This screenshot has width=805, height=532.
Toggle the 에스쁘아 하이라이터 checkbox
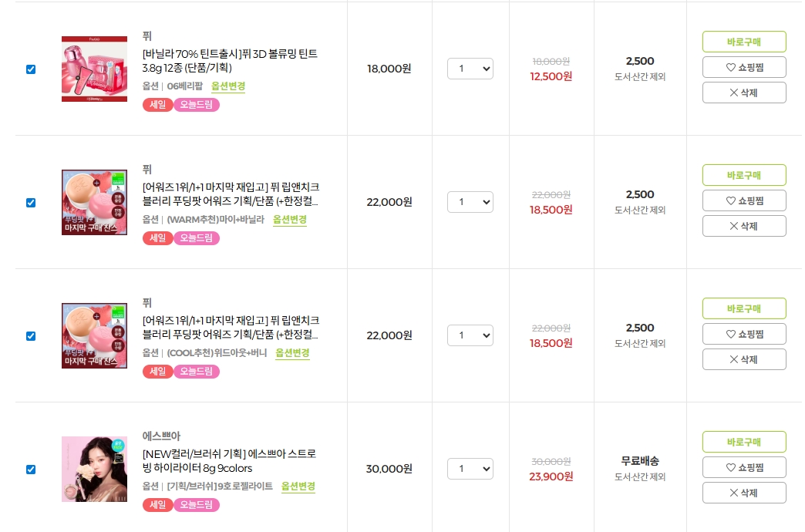[x=31, y=470]
